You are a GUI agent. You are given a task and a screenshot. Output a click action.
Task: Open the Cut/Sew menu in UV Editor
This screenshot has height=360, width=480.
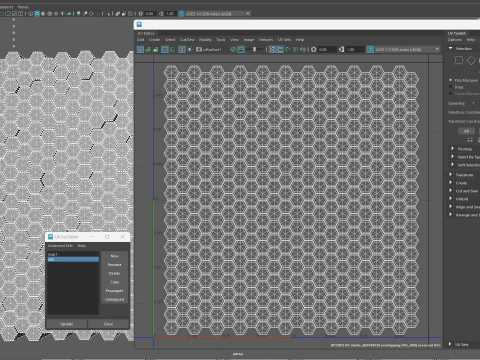(187, 40)
